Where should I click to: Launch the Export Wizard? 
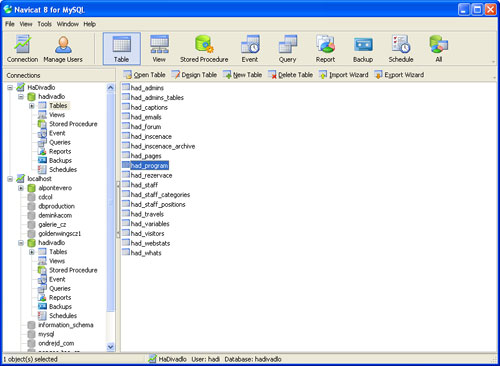[x=399, y=75]
